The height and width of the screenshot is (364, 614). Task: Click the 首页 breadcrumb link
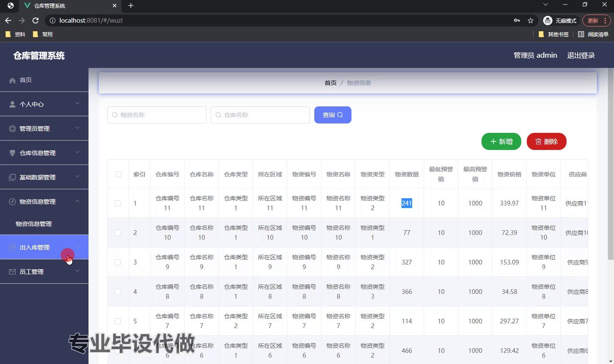(331, 83)
